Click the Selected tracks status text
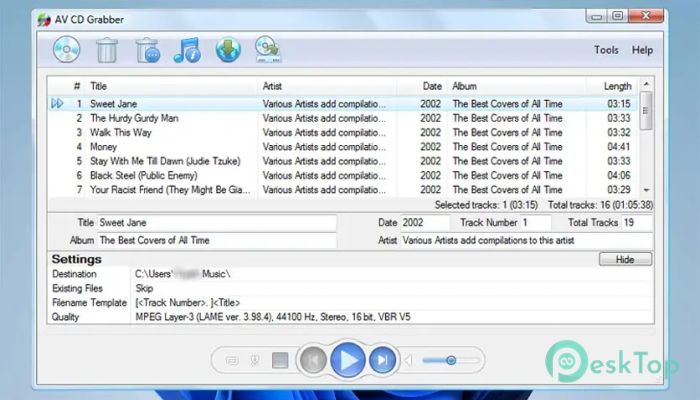This screenshot has width=700, height=400. click(486, 205)
